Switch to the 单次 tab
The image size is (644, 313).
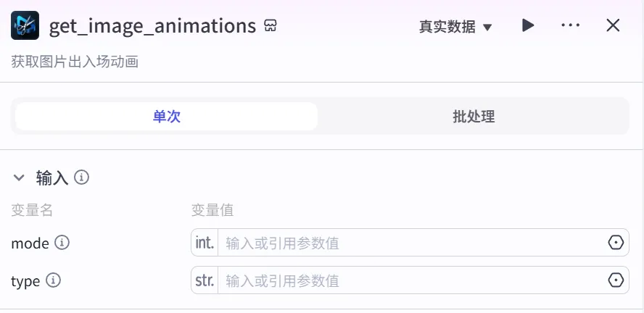166,117
